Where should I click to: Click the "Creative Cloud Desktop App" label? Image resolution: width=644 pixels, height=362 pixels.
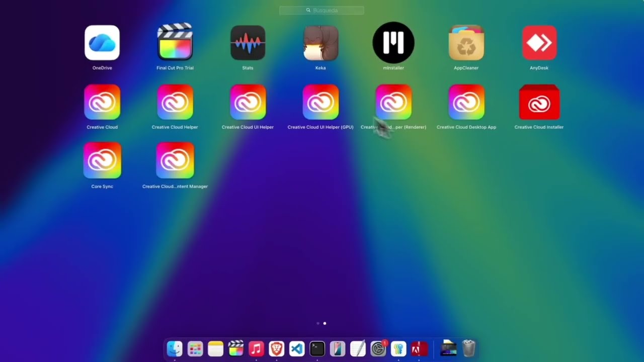466,127
